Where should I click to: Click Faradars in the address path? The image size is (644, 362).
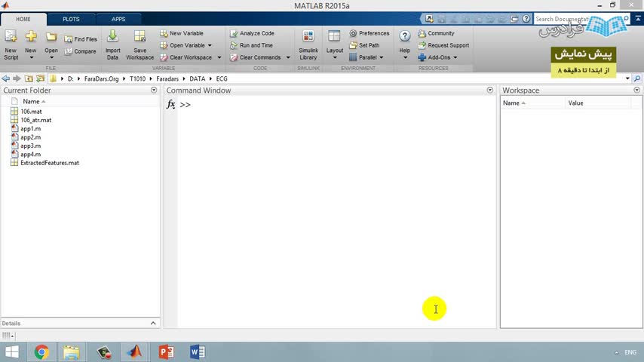click(167, 79)
